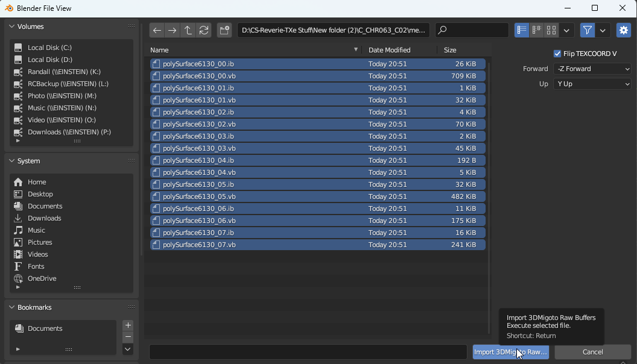The image size is (637, 364).
Task: Switch to horizontal list display mode
Action: (537, 30)
